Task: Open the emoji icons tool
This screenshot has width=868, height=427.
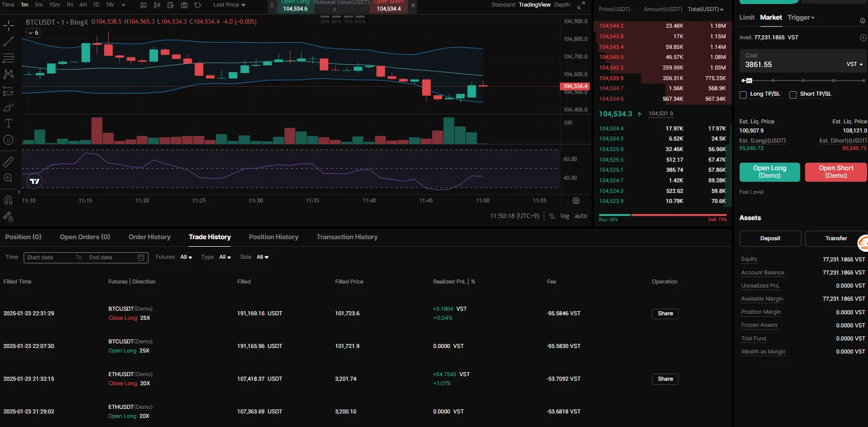Action: pyautogui.click(x=9, y=140)
